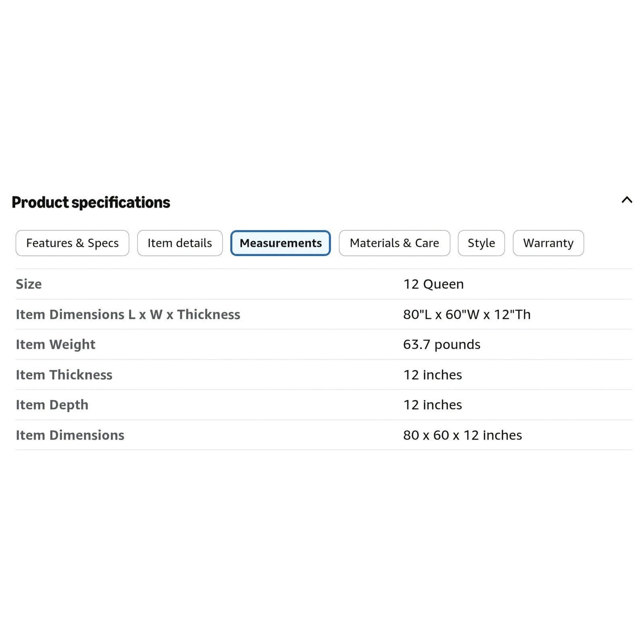The image size is (644, 644).
Task: Click the 80 x 60 x 12 inches value
Action: [462, 435]
